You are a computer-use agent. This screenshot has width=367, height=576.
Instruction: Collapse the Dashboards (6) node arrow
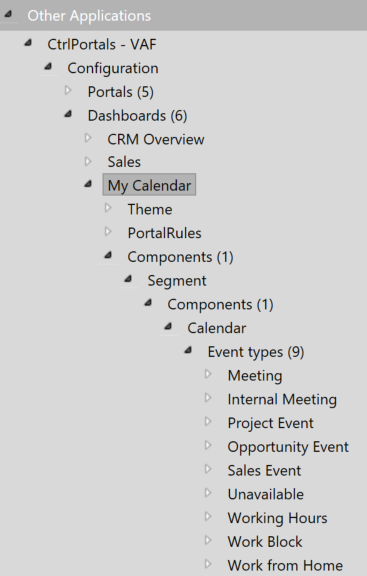click(68, 114)
